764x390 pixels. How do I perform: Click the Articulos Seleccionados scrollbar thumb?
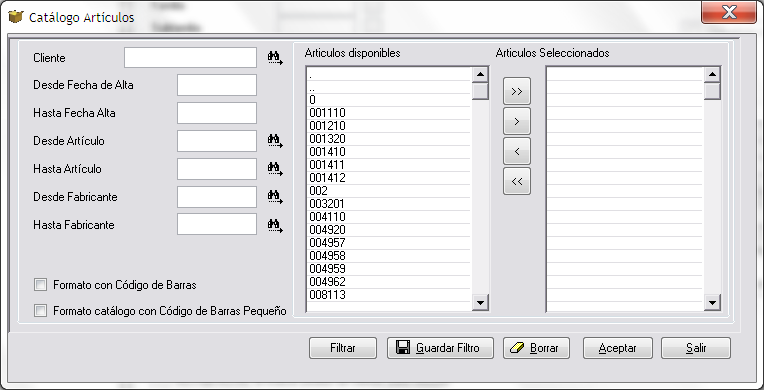712,91
